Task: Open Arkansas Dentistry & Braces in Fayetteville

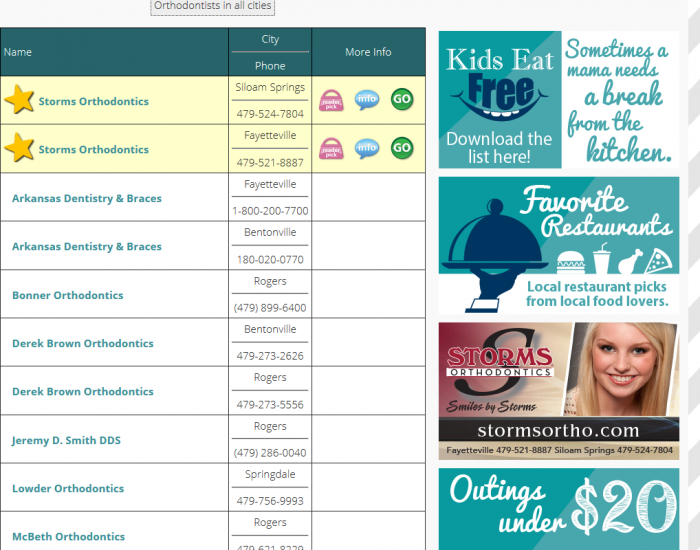Action: pos(86,198)
